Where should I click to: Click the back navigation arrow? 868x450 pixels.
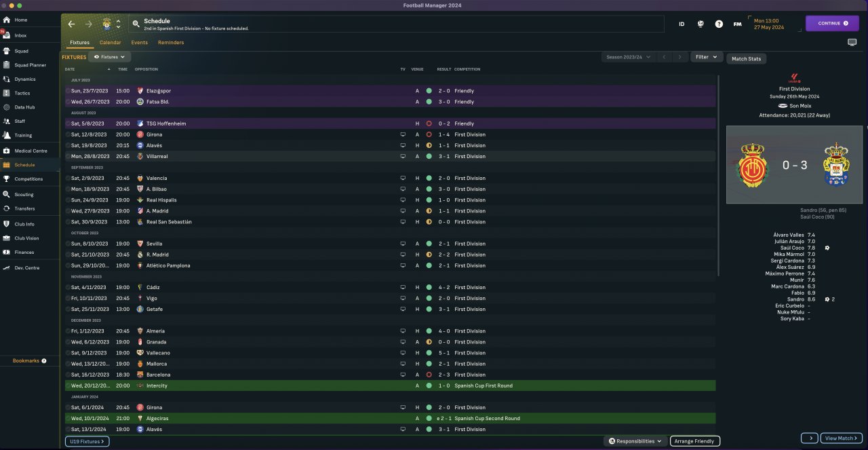point(71,24)
